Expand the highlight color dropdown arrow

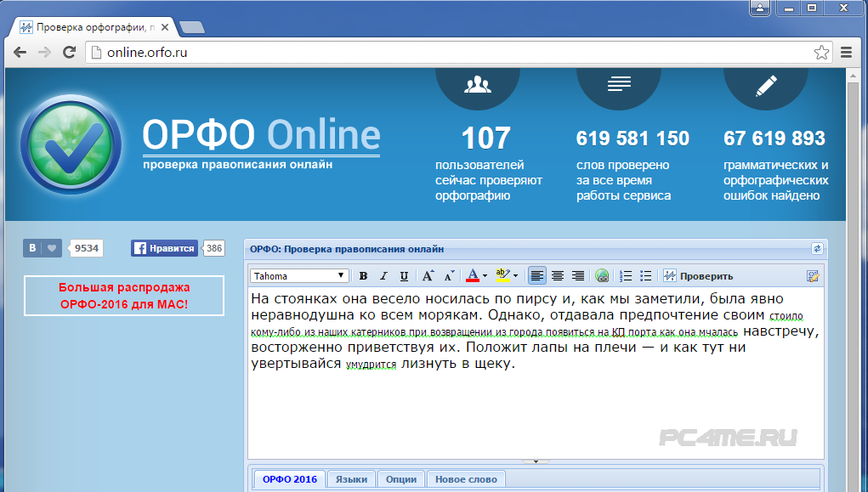click(x=515, y=275)
